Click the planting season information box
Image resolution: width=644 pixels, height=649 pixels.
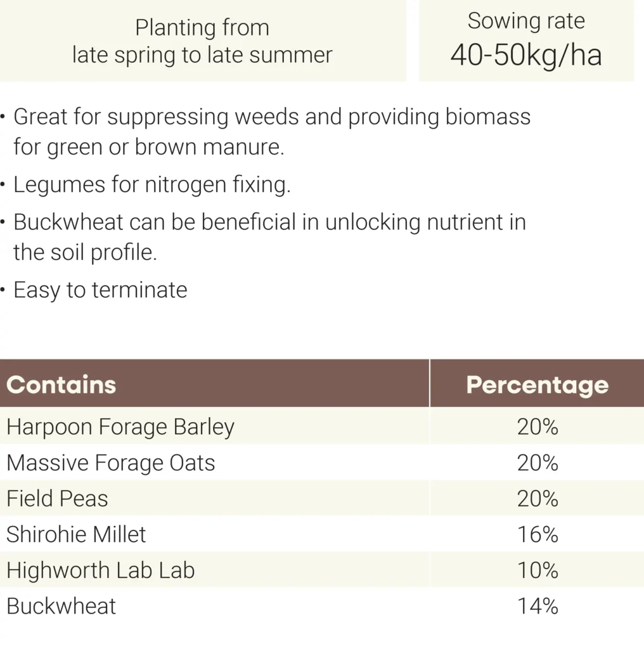click(x=202, y=41)
